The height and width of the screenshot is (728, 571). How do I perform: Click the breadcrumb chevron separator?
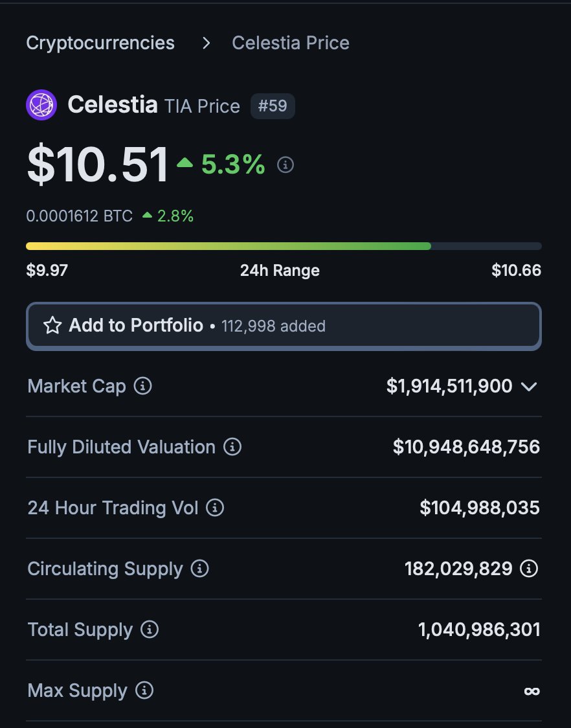click(206, 43)
